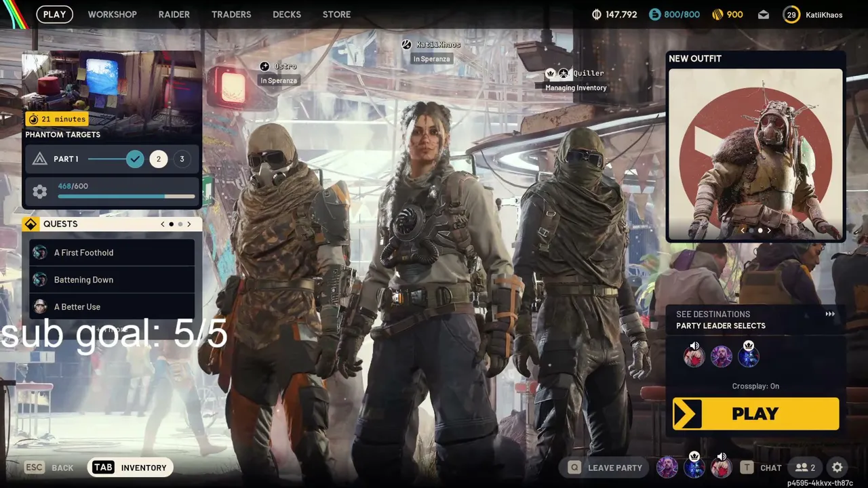Image resolution: width=868 pixels, height=488 pixels.
Task: Select the DECKS tab
Action: coord(287,14)
